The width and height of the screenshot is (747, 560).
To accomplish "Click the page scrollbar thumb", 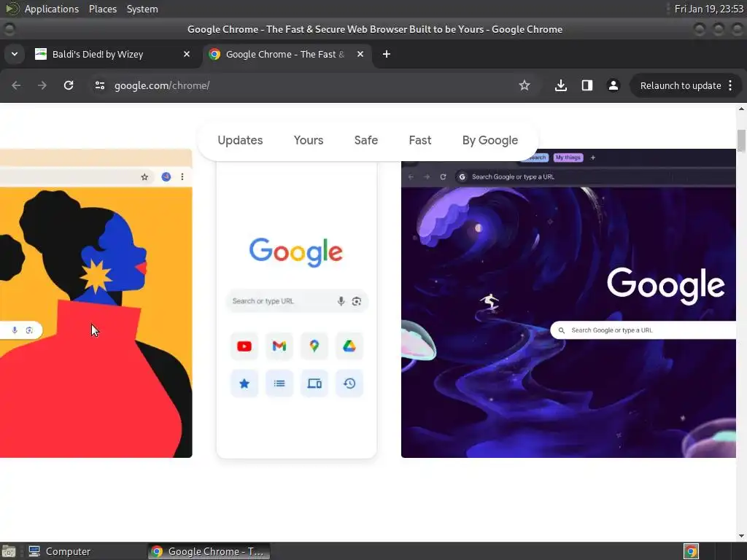I will pyautogui.click(x=741, y=141).
